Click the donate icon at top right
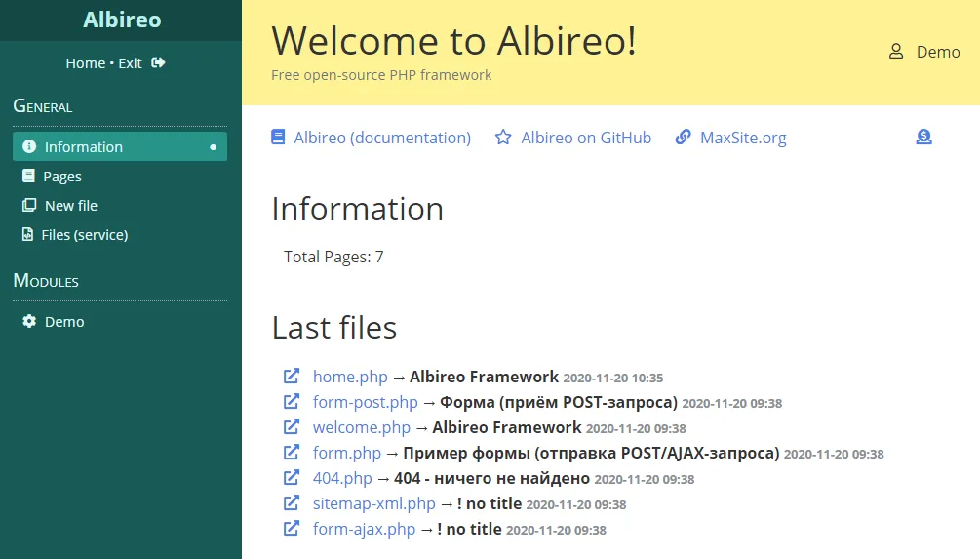This screenshot has width=980, height=559. pos(923,138)
